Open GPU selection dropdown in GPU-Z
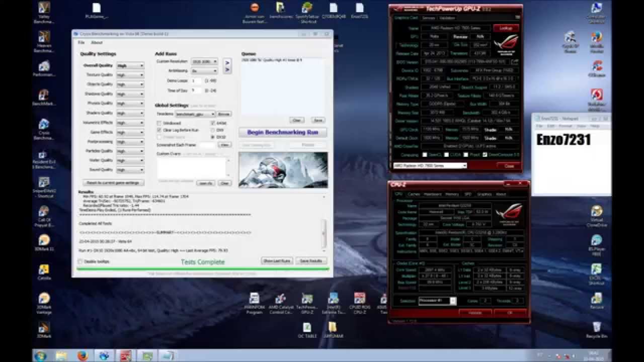 430,165
